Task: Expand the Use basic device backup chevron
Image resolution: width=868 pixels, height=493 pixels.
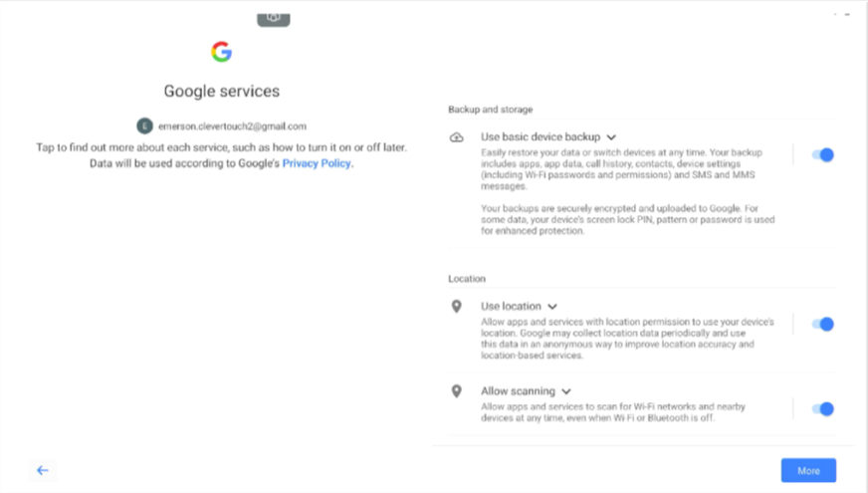Action: [x=611, y=137]
